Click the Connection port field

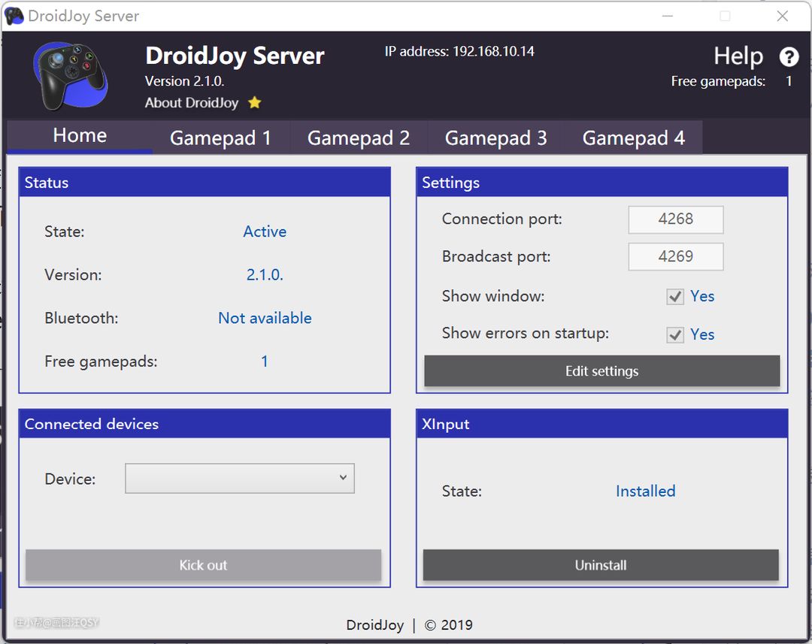[675, 219]
